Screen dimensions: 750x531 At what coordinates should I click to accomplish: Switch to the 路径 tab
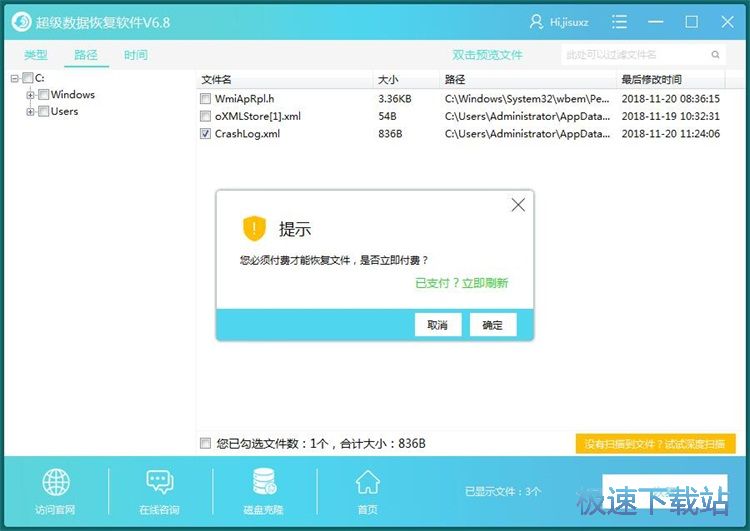(86, 55)
